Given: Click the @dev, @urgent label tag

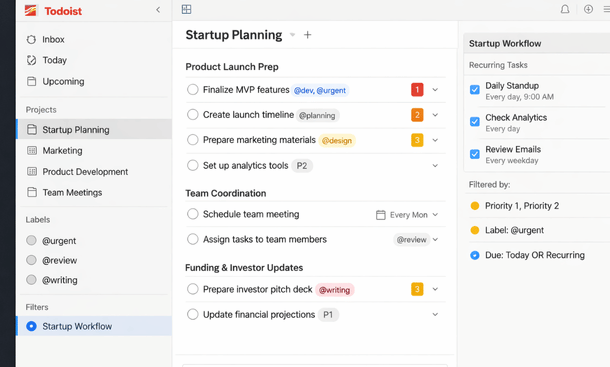Looking at the screenshot, I should pyautogui.click(x=320, y=90).
